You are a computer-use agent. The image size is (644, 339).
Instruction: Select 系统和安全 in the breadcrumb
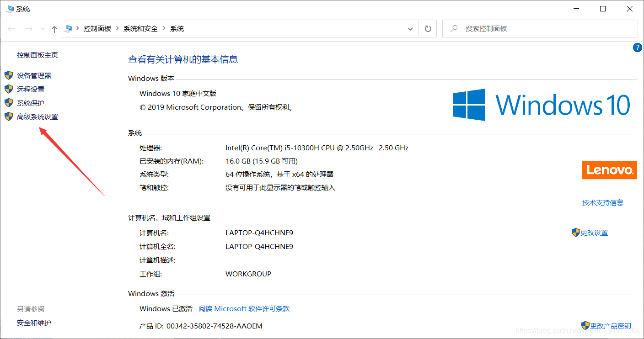click(x=140, y=28)
